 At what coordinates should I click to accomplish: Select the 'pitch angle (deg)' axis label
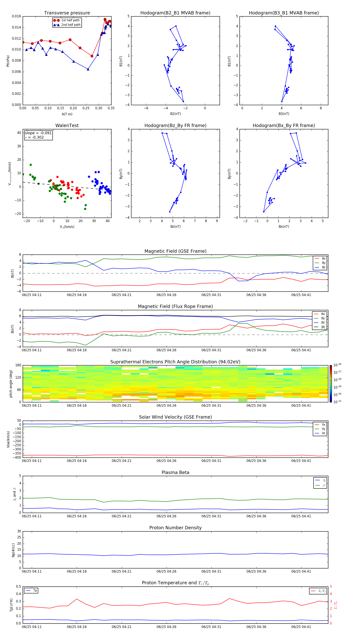pyautogui.click(x=11, y=384)
